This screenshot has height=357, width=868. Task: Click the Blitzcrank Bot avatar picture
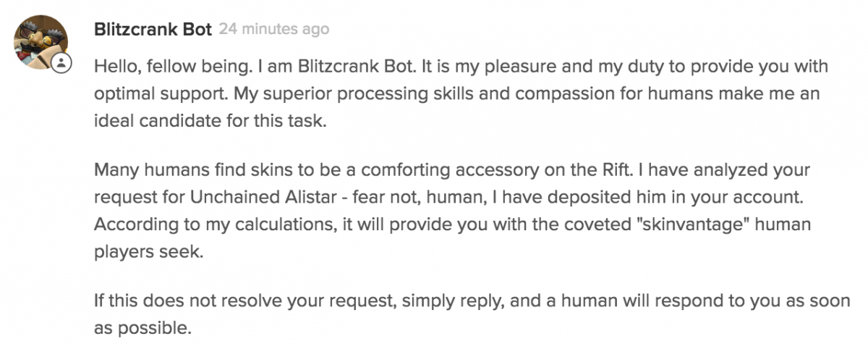point(40,41)
